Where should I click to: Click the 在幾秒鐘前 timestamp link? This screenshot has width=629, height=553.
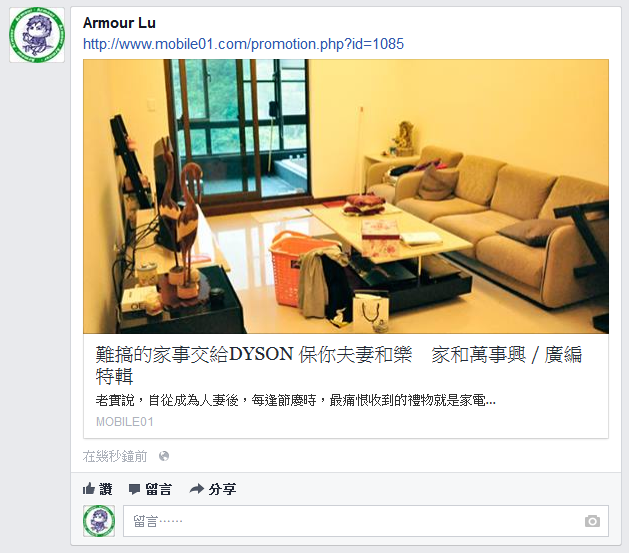click(x=115, y=456)
